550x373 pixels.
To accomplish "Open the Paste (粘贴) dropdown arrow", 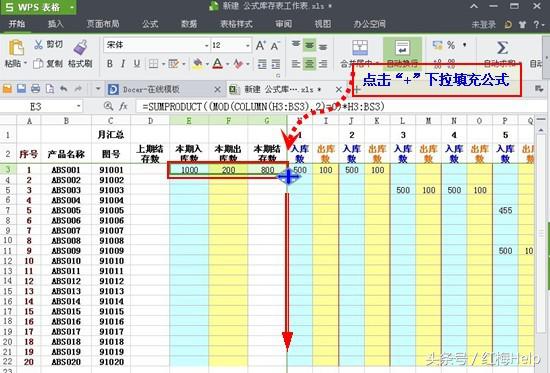I will pos(25,64).
